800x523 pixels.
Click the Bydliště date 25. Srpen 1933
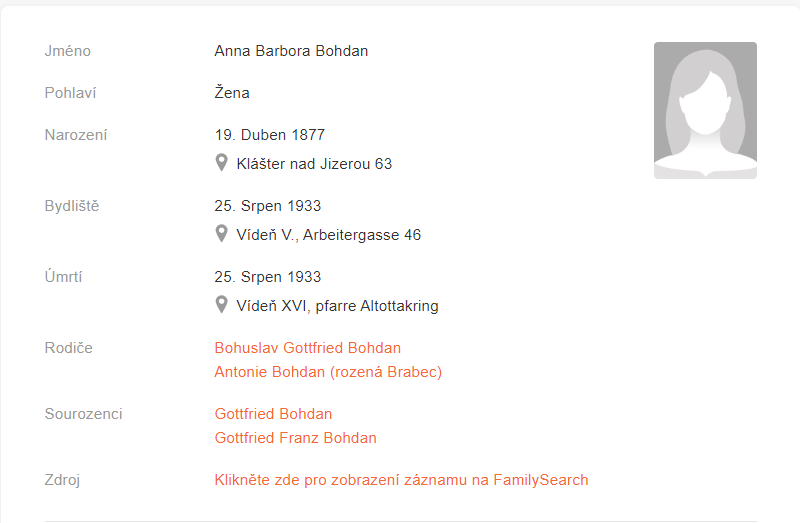pyautogui.click(x=268, y=206)
